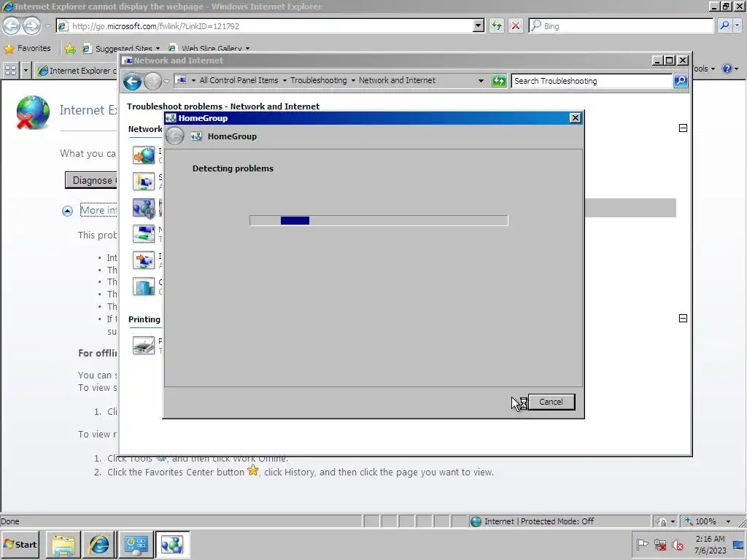Open Suggested Sites in Favorites bar
The width and height of the screenshot is (747, 560).
pyautogui.click(x=121, y=48)
